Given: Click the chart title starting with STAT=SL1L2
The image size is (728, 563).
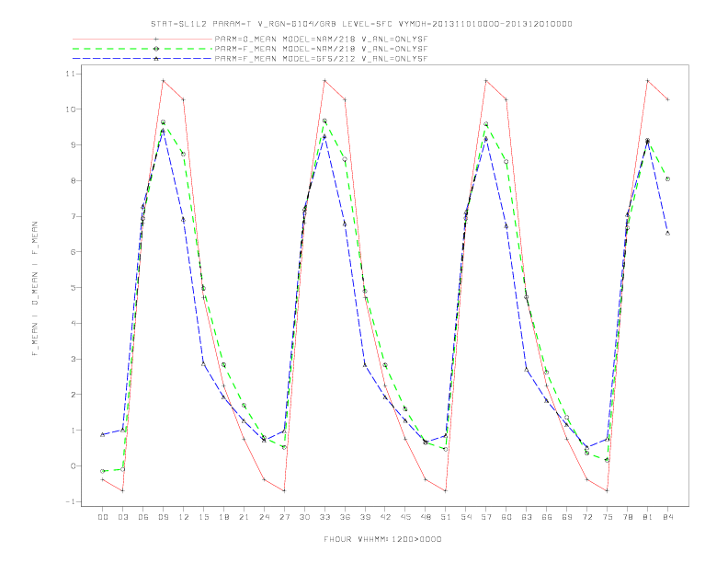Looking at the screenshot, I should click(361, 24).
